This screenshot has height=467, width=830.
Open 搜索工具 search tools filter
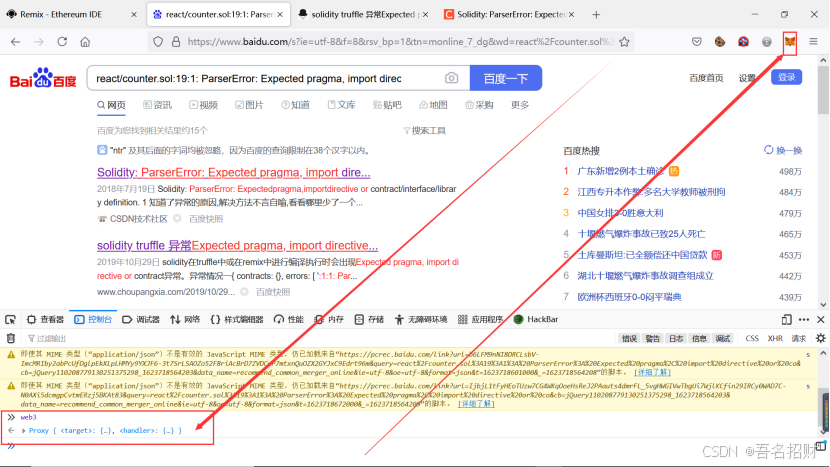(x=425, y=131)
